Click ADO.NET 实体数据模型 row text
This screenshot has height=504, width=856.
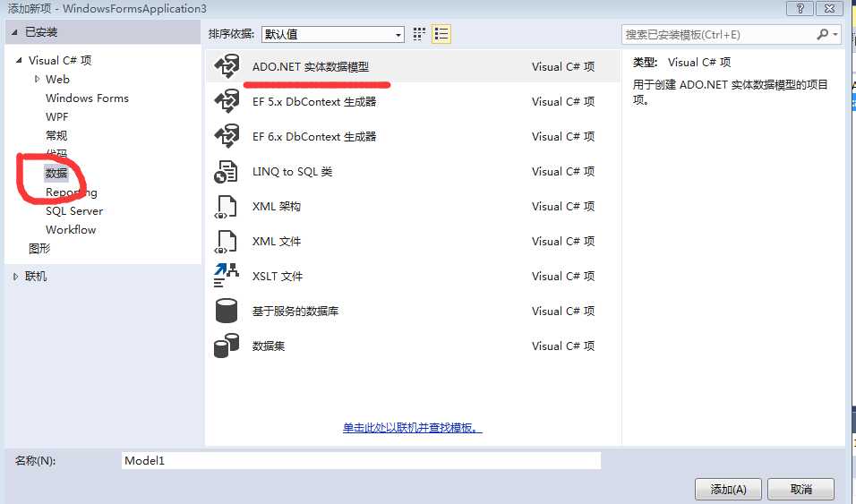(x=311, y=66)
